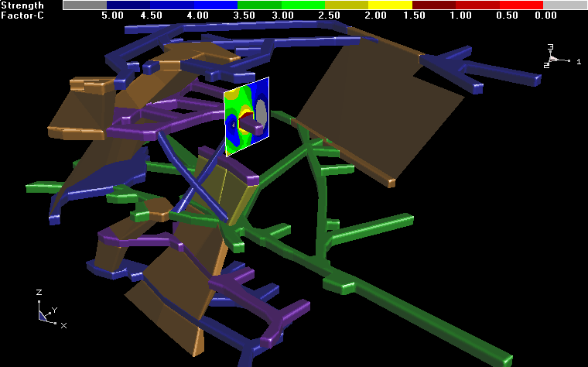Click the light gray swatch at legend end
Screen dimensions: 588x367
566,5
